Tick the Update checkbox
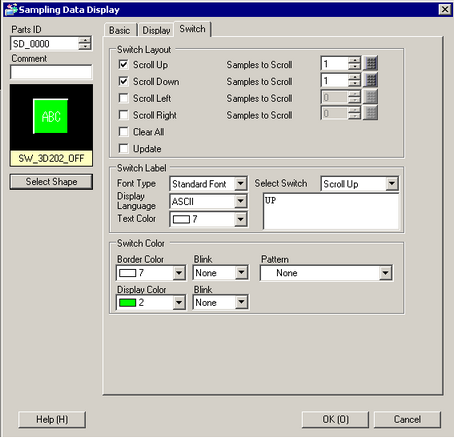Viewport: 454px width, 438px height. coord(123,148)
